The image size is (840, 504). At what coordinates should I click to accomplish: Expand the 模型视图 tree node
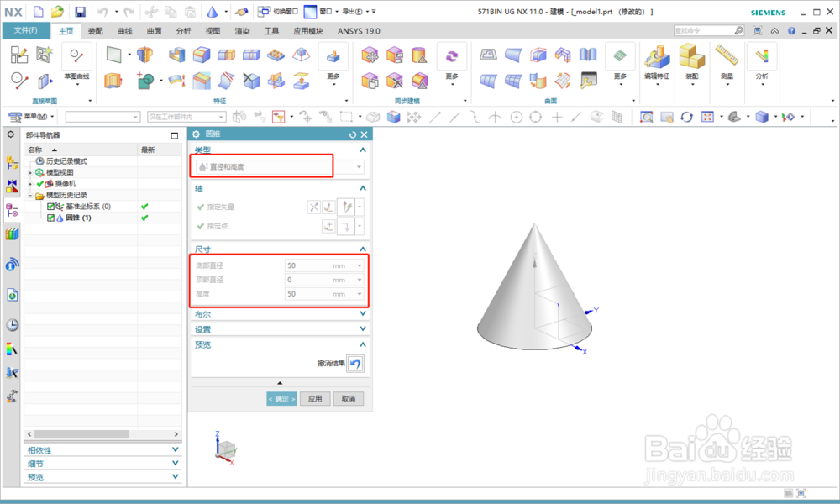coord(30,172)
